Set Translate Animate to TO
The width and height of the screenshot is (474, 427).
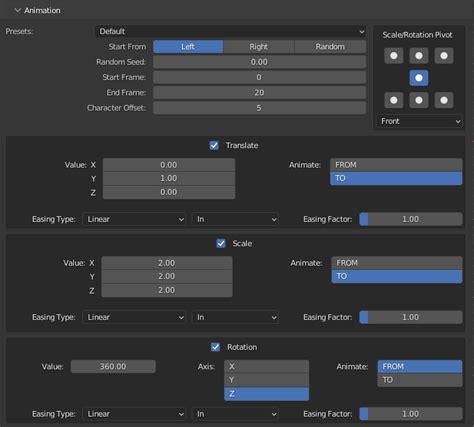(396, 178)
